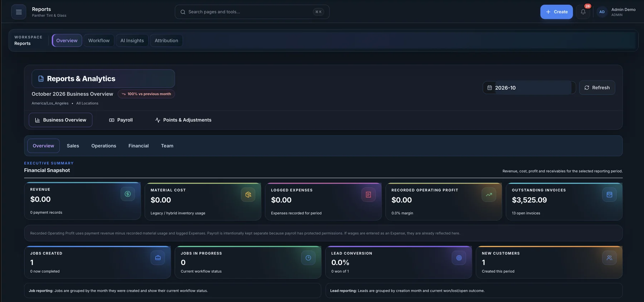Select the Financial sub-tab
The height and width of the screenshot is (302, 644).
(138, 146)
